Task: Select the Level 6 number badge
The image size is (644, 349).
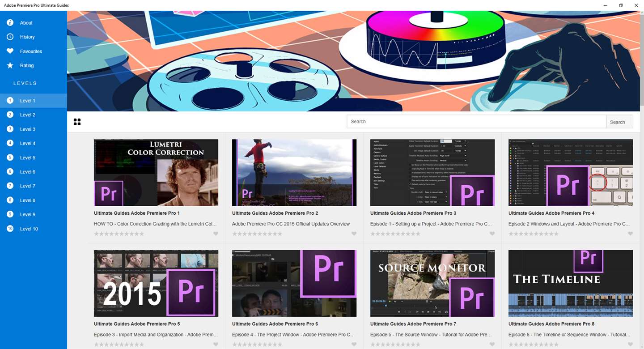Action: click(10, 172)
